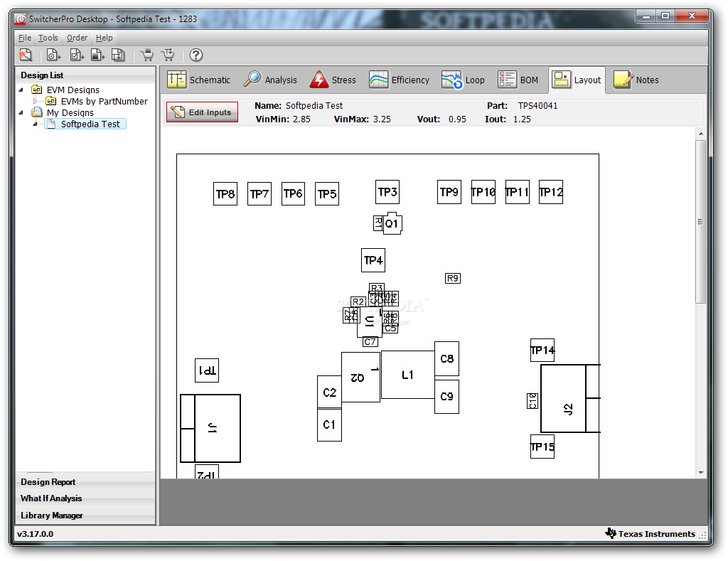Click the Q2 component footprint

tap(360, 377)
